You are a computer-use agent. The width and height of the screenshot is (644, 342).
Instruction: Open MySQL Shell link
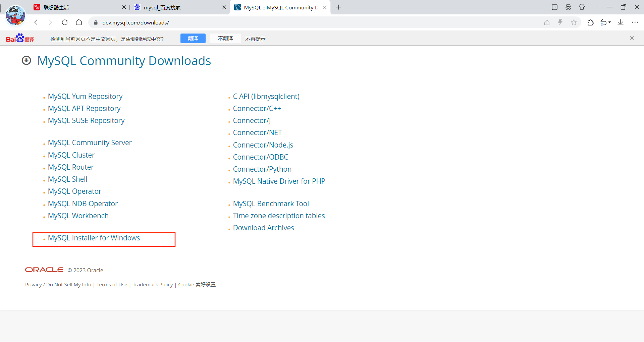pyautogui.click(x=68, y=179)
